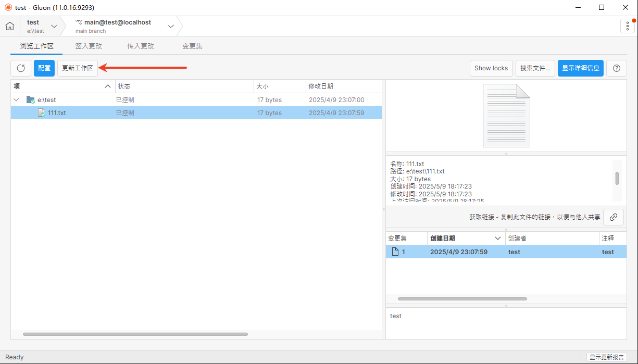Image resolution: width=638 pixels, height=364 pixels.
Task: Click the refresh workspace icon button
Action: [21, 68]
